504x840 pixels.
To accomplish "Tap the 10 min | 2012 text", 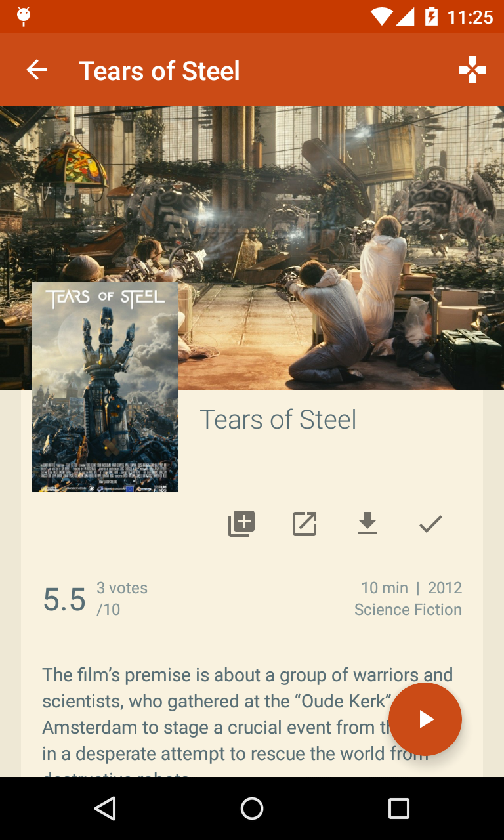I will click(411, 588).
